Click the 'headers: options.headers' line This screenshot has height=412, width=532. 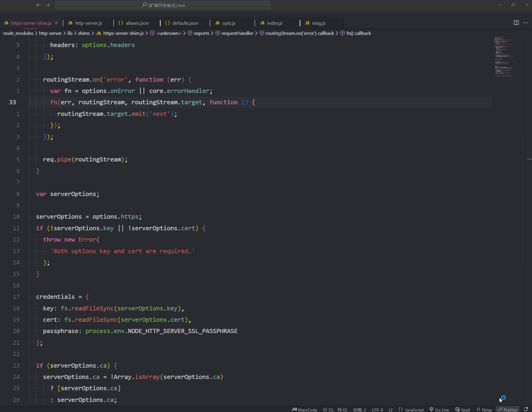click(x=92, y=45)
